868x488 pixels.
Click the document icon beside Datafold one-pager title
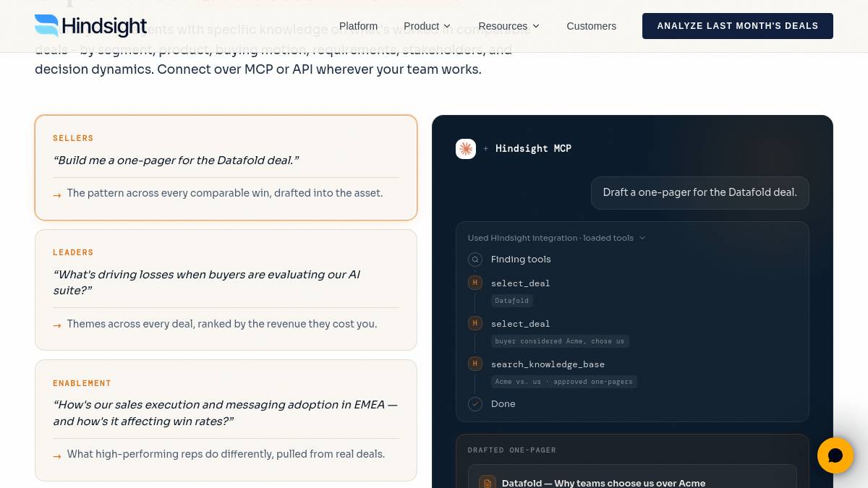(488, 483)
